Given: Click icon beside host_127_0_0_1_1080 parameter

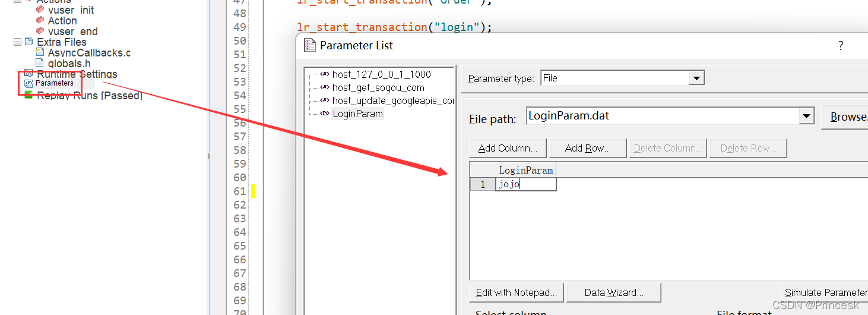Looking at the screenshot, I should (325, 74).
